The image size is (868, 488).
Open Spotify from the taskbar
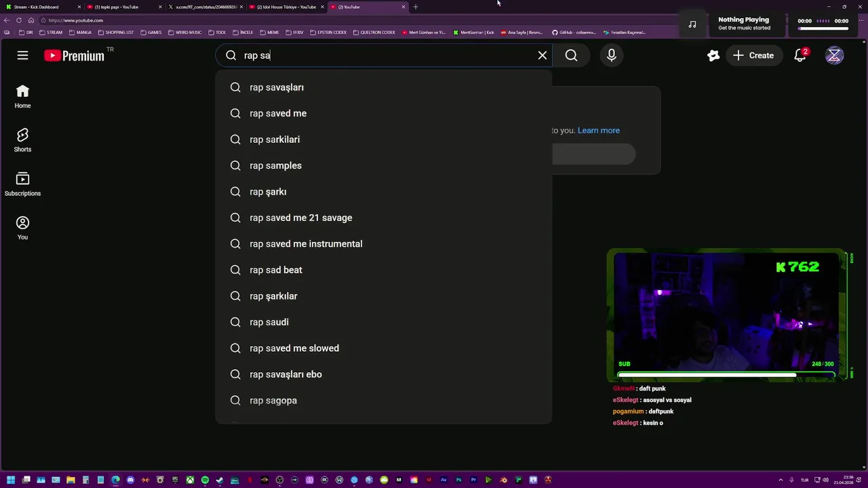pyautogui.click(x=205, y=480)
